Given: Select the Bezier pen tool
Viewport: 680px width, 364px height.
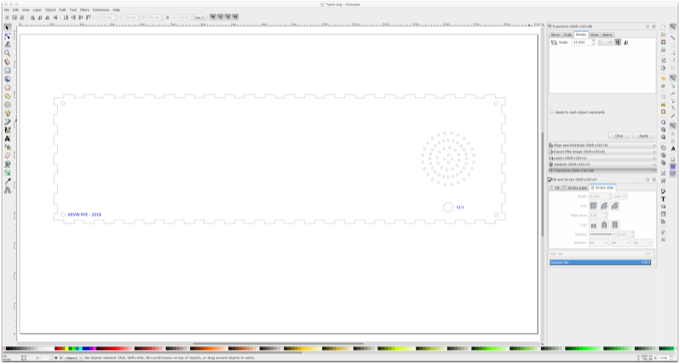Looking at the screenshot, I should (x=7, y=121).
